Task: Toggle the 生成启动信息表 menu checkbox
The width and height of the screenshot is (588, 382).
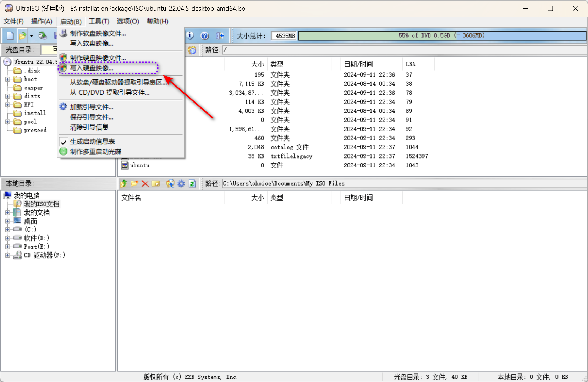Action: (63, 141)
